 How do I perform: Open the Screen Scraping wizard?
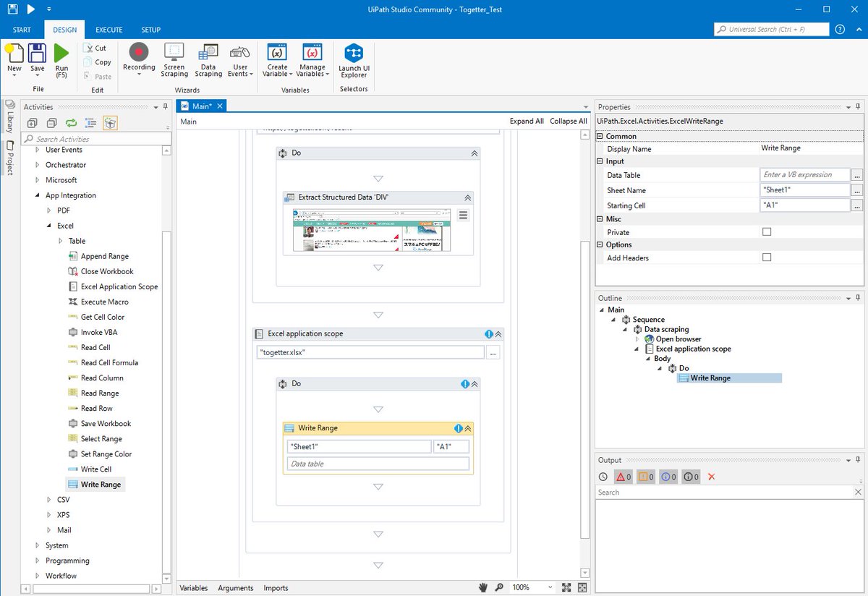174,52
